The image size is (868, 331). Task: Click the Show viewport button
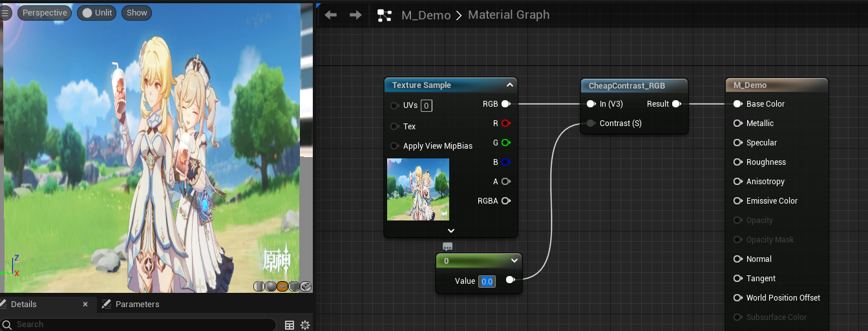pos(136,12)
